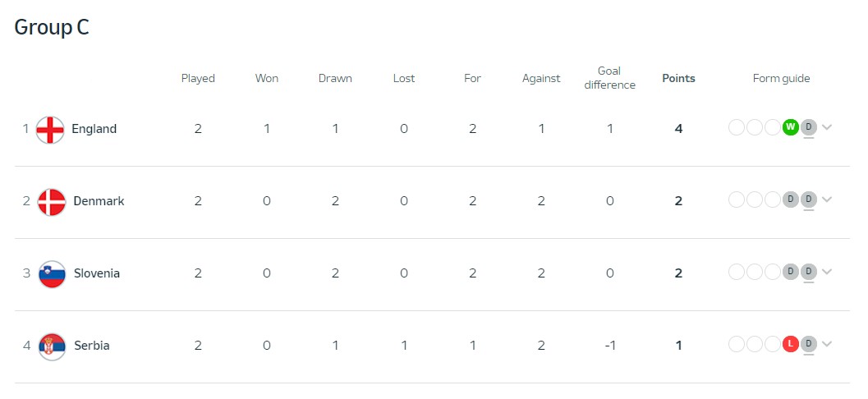Open the Denmark team link
This screenshot has width=868, height=399.
pos(99,201)
